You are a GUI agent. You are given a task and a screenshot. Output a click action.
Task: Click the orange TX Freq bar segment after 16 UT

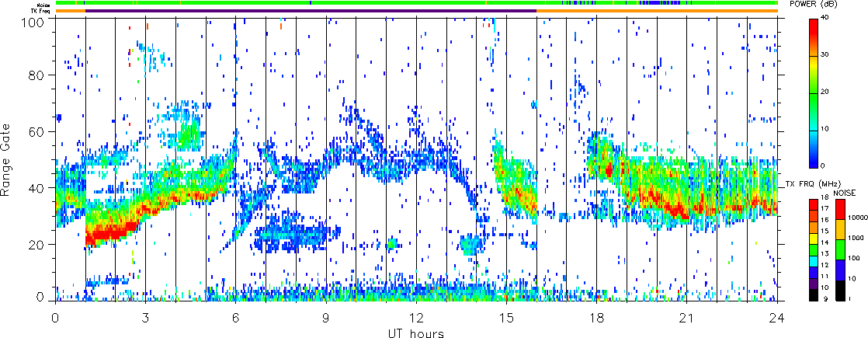tap(657, 10)
